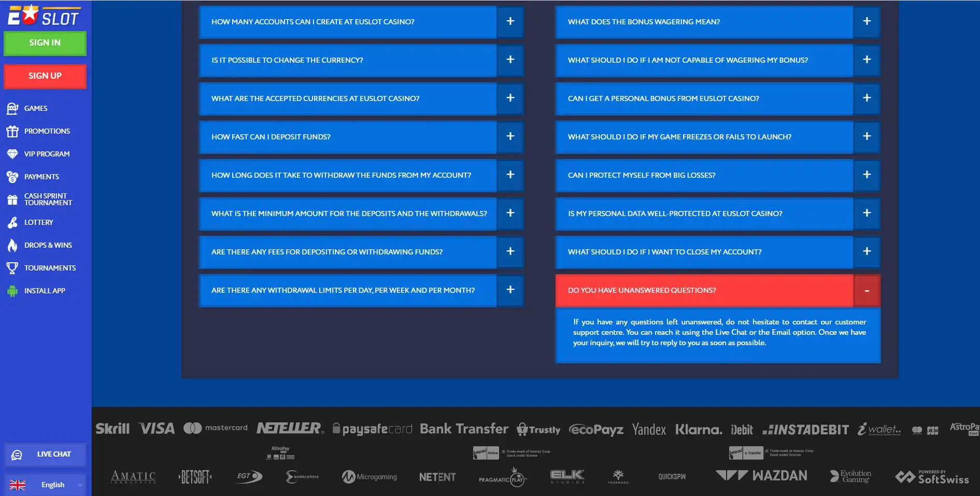Click the Skrill payment logo in footer

pyautogui.click(x=112, y=429)
